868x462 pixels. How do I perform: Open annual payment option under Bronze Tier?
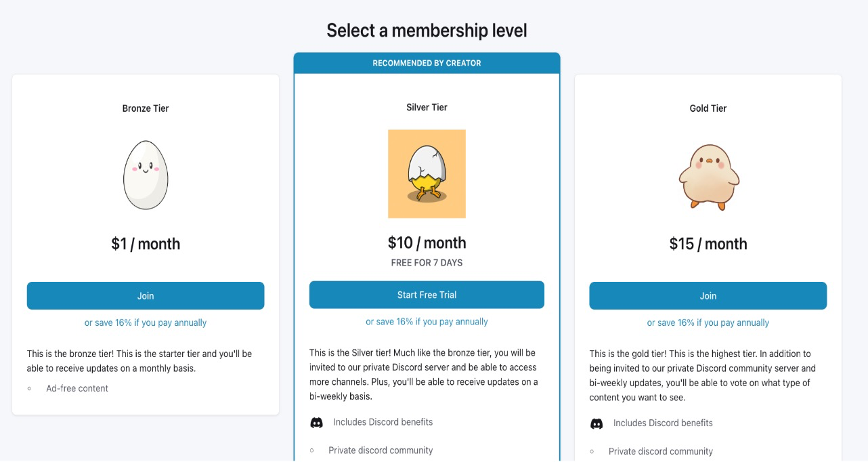click(x=146, y=322)
